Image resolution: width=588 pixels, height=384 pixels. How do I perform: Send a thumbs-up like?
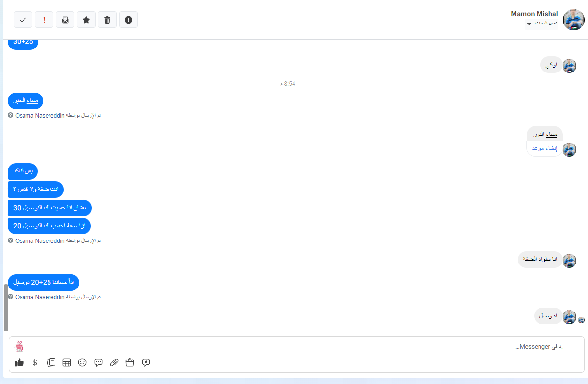[19, 362]
